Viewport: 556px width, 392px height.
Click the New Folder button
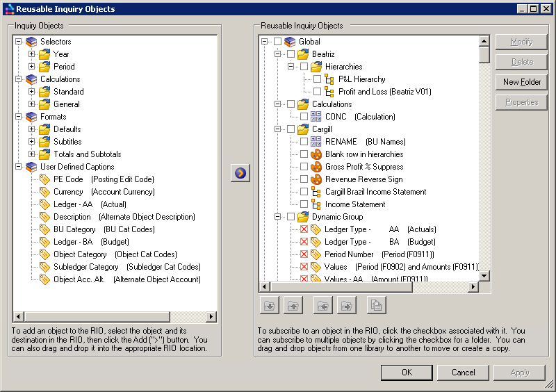click(522, 82)
